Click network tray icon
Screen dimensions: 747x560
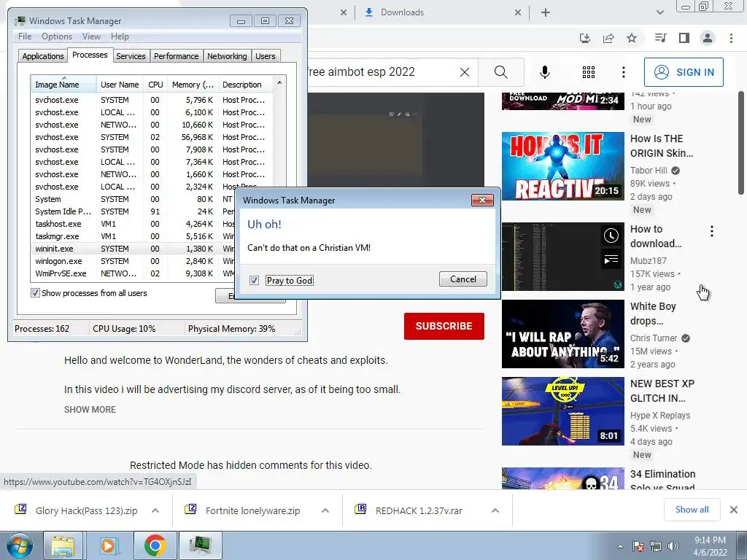656,546
